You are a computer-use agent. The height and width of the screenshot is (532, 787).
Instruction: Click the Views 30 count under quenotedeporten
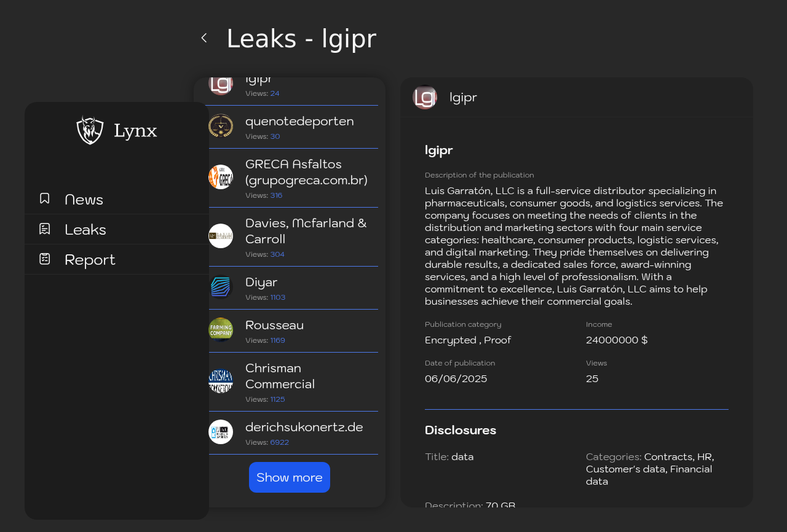pos(263,136)
